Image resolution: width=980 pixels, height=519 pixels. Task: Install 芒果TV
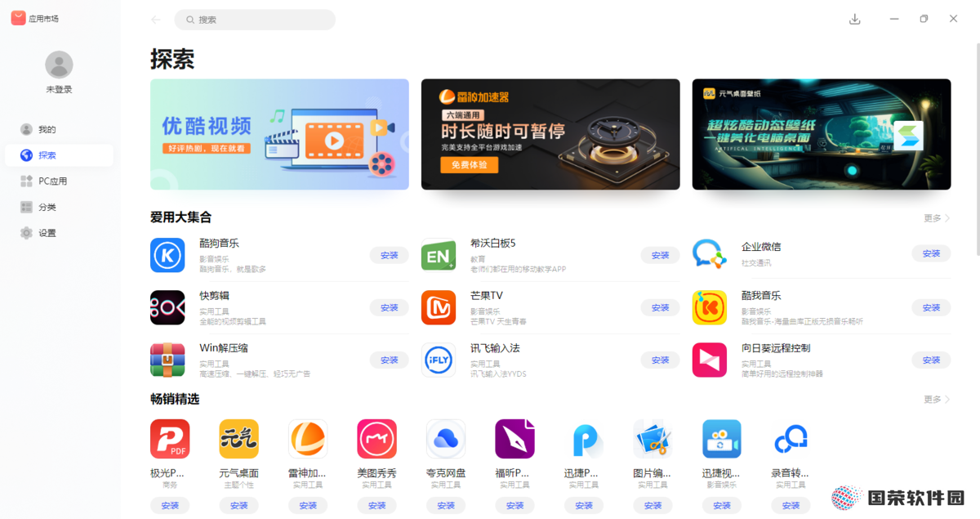(x=661, y=307)
